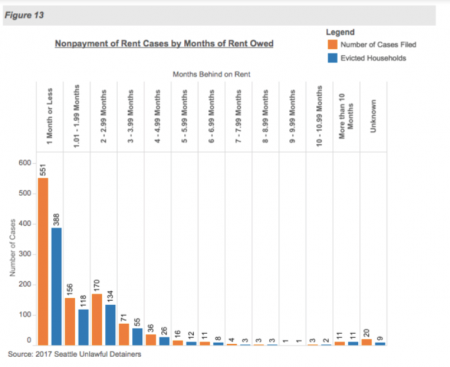450x367 pixels.
Task: Select the 2 - 2.99 Months column header
Action: click(x=104, y=116)
